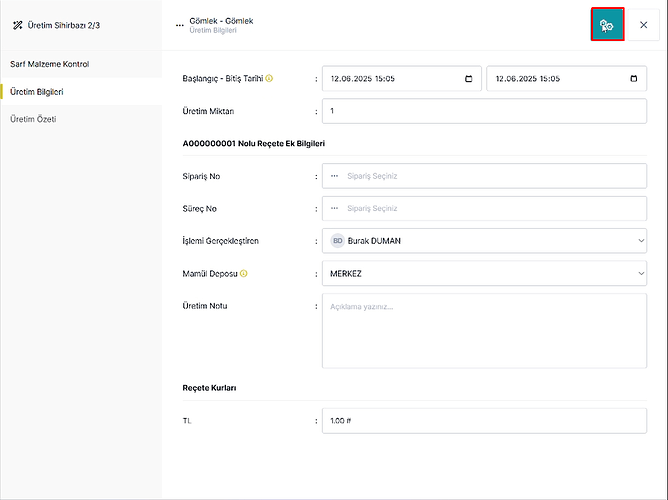Viewport: 668px width, 500px height.
Task: Click the wizard wand icon
Action: point(17,26)
